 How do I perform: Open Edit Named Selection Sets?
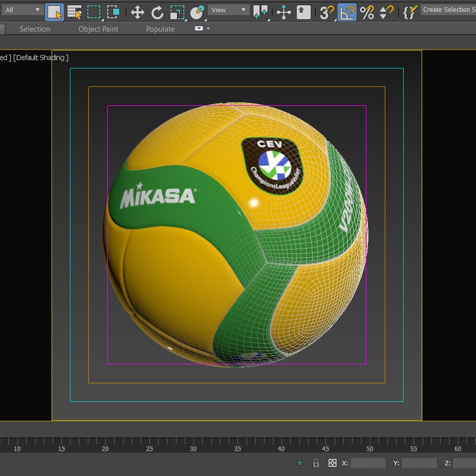pos(410,12)
